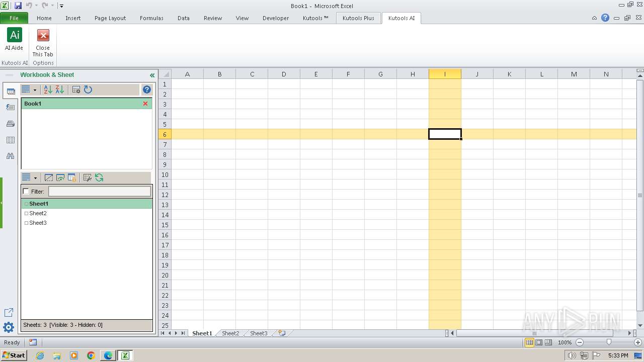This screenshot has height=362, width=644.
Task: Open navigation pane settings gear
Action: point(9,327)
